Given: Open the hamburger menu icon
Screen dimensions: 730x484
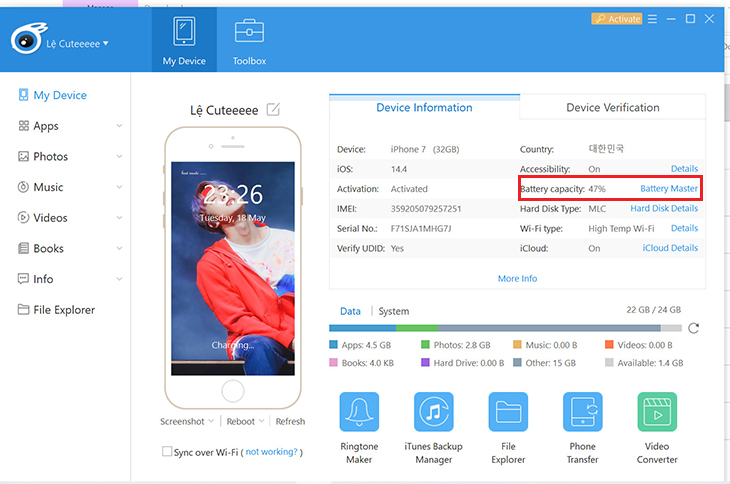Looking at the screenshot, I should pyautogui.click(x=652, y=19).
